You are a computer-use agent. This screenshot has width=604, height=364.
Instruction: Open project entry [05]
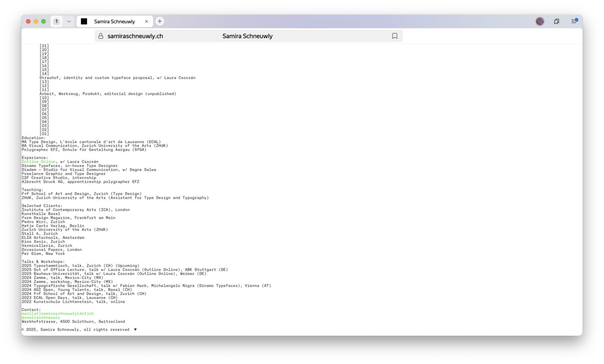point(44,118)
